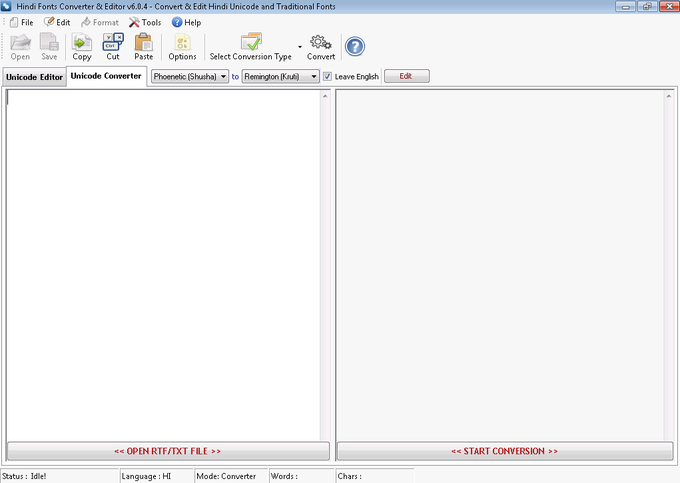Click the Cut toolbar icon
Screen dimensions: 680x483
point(113,47)
